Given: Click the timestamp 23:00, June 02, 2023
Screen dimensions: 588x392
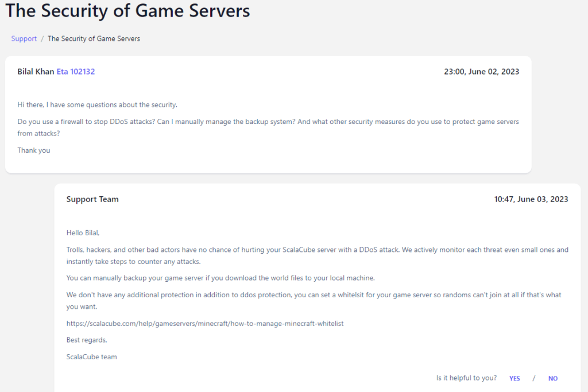Looking at the screenshot, I should click(482, 72).
